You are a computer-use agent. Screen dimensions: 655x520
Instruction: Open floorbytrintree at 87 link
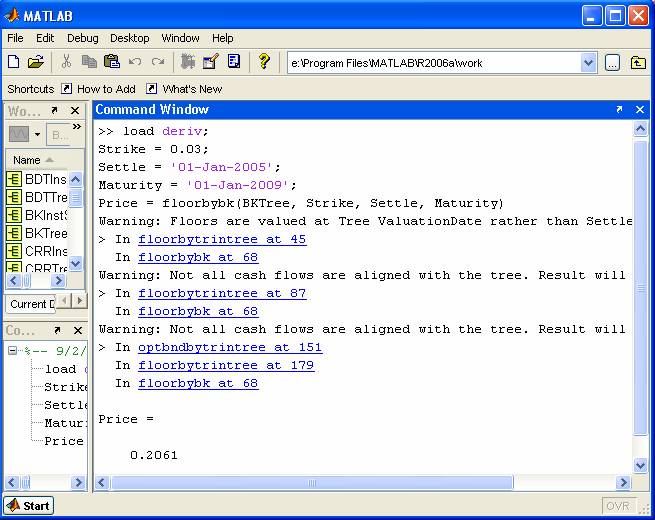222,294
